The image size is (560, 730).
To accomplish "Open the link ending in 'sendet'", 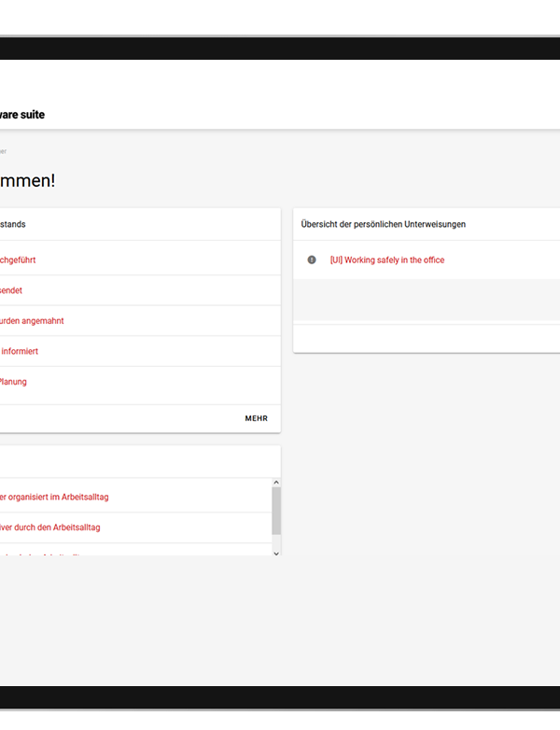I will coord(11,290).
